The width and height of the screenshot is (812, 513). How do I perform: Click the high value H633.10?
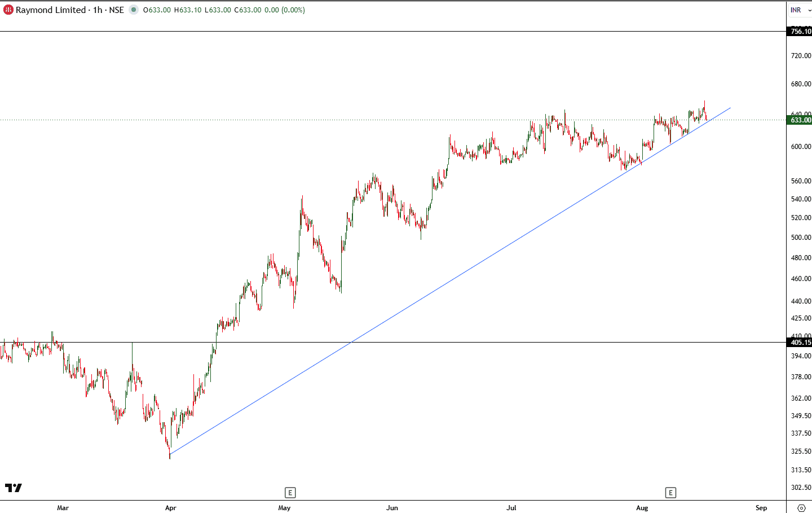[188, 10]
